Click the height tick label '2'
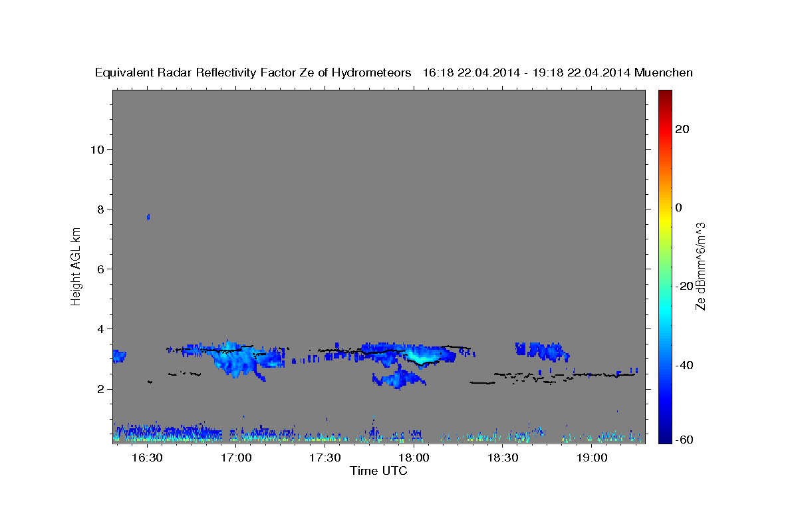The width and height of the screenshot is (798, 532). point(99,389)
